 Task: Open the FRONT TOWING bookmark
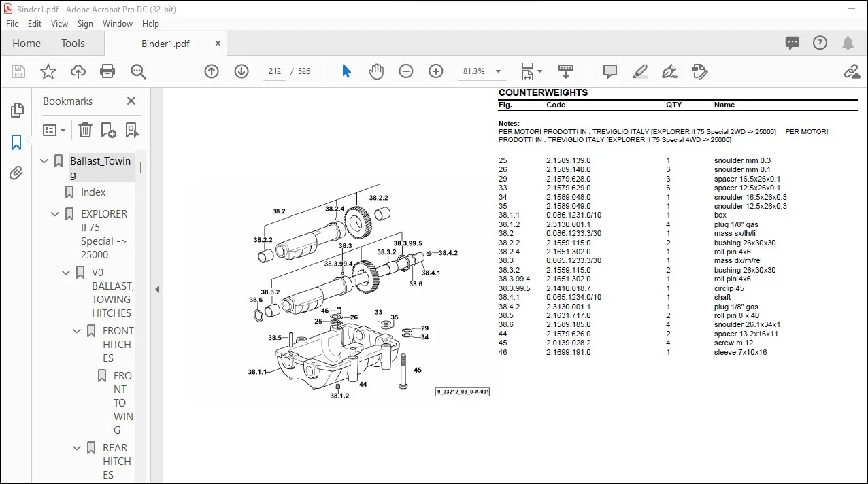point(123,402)
